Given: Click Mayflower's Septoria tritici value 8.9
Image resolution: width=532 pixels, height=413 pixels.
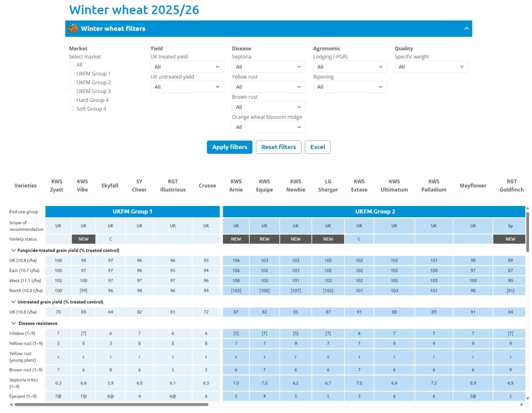Looking at the screenshot, I should point(473,383).
